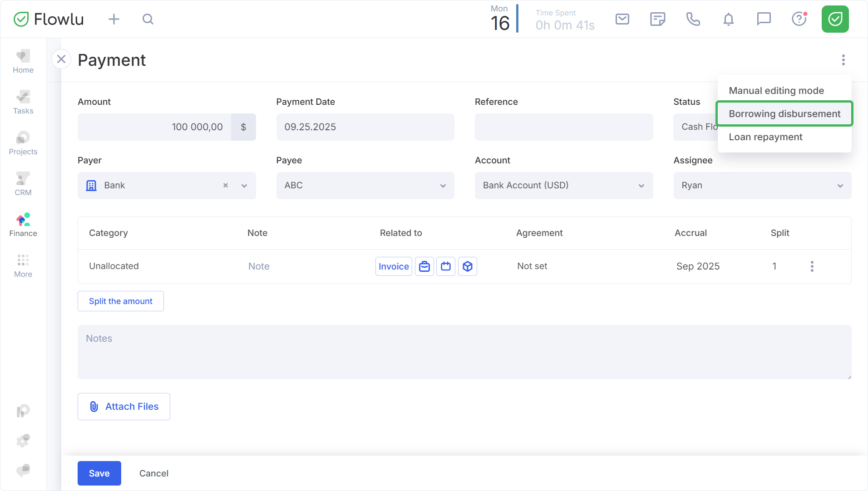Open the notes icon in top bar
The height and width of the screenshot is (491, 868).
point(657,19)
